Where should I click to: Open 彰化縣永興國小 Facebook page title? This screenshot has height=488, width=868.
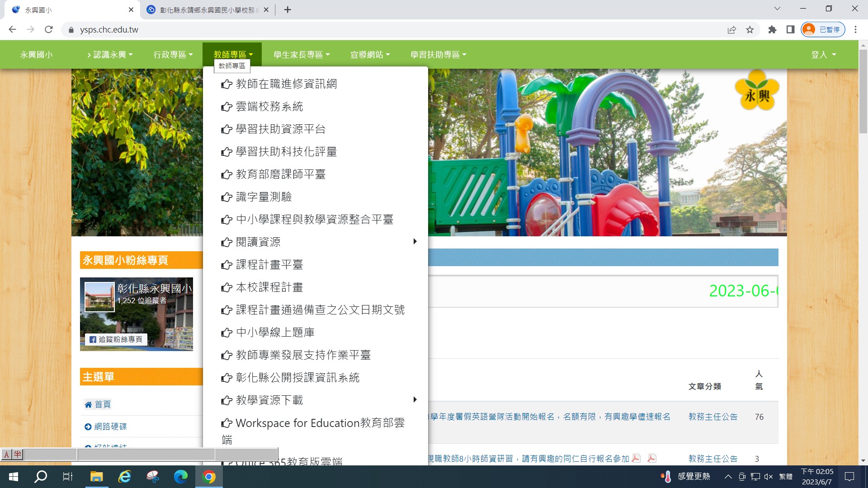tap(155, 288)
